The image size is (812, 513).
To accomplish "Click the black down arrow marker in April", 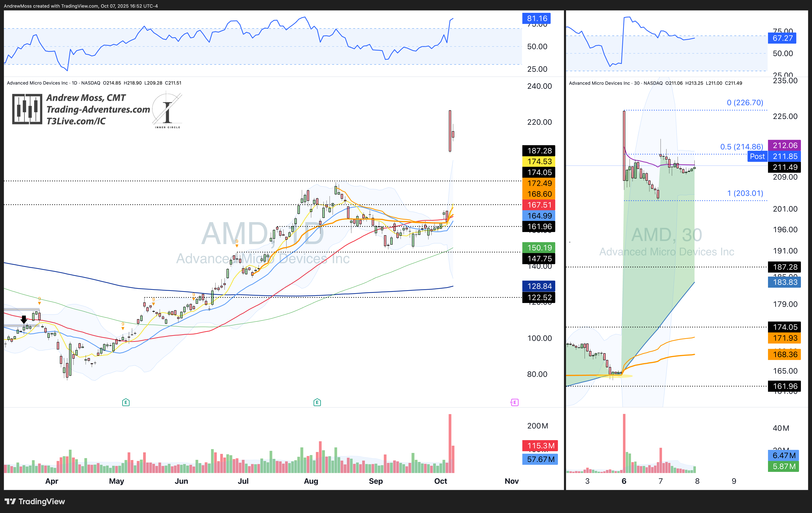I will [24, 319].
